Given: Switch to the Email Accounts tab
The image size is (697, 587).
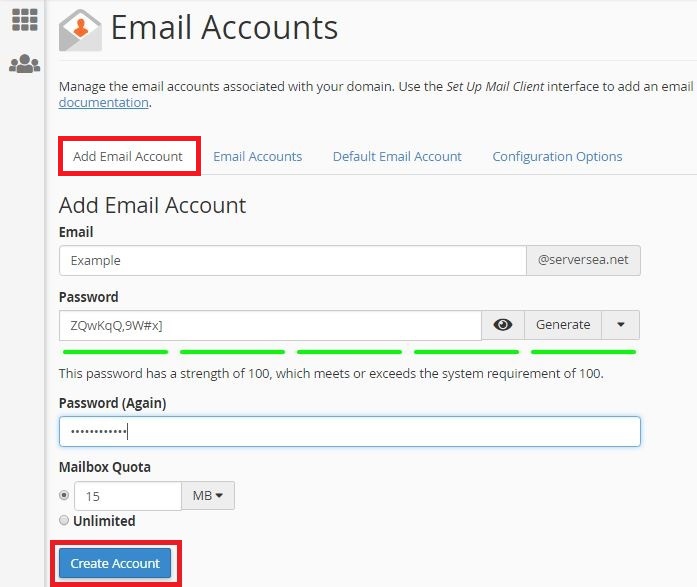Looking at the screenshot, I should 257,156.
